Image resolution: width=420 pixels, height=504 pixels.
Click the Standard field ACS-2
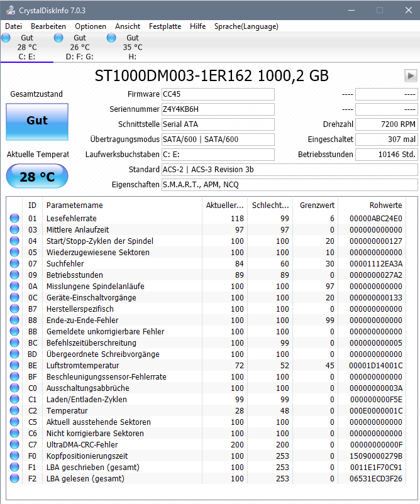pos(290,170)
